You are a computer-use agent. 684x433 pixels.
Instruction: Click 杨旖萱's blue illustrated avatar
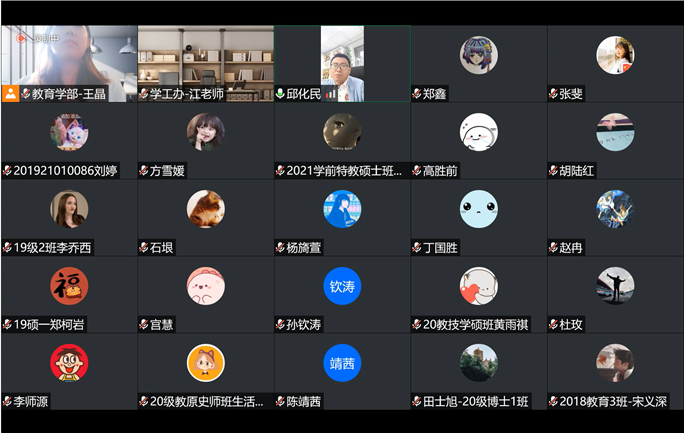click(342, 209)
